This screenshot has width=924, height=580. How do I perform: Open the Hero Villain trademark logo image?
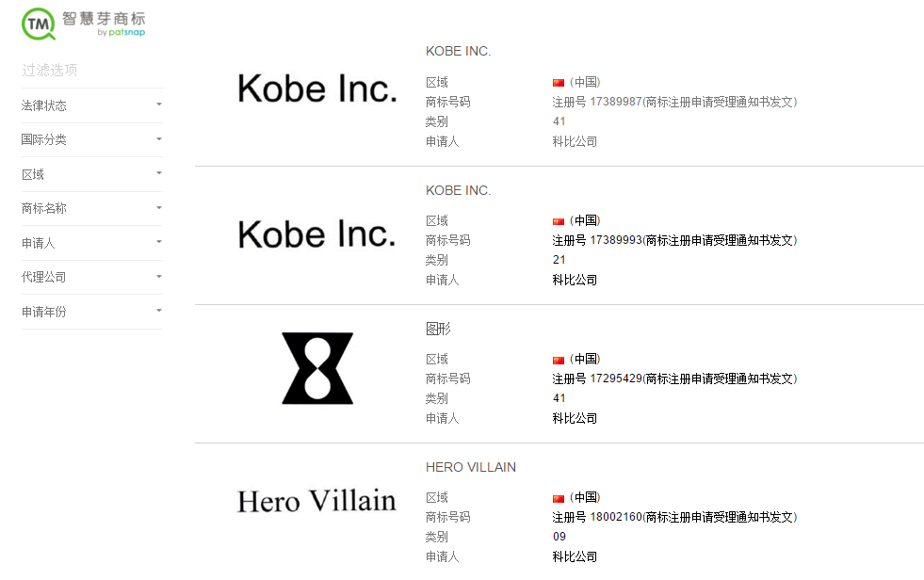316,500
